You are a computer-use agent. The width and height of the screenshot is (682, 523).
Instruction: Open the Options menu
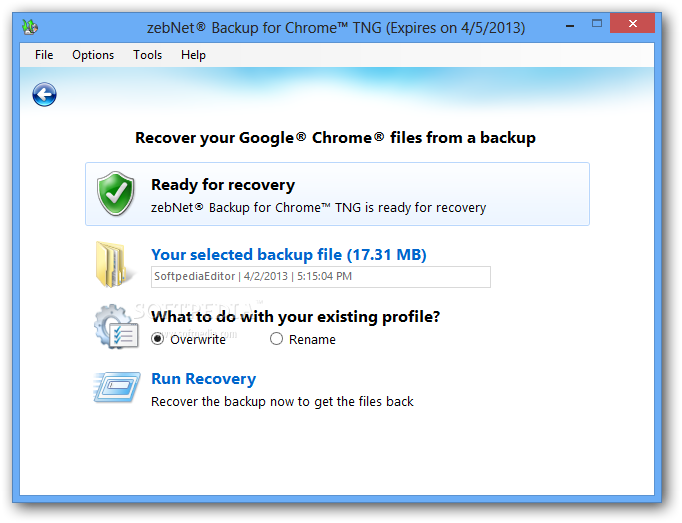point(93,55)
